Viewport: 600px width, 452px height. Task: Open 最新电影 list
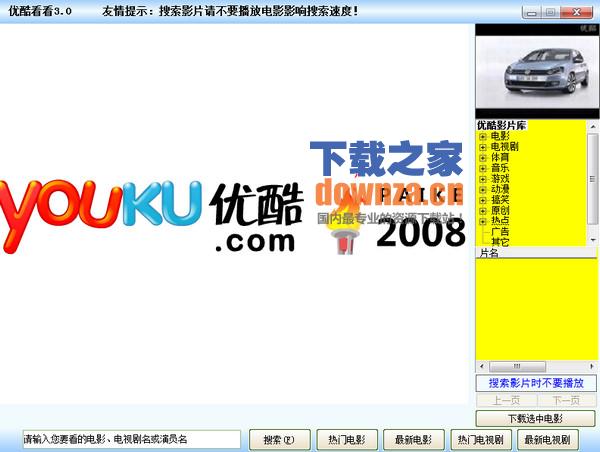point(414,440)
